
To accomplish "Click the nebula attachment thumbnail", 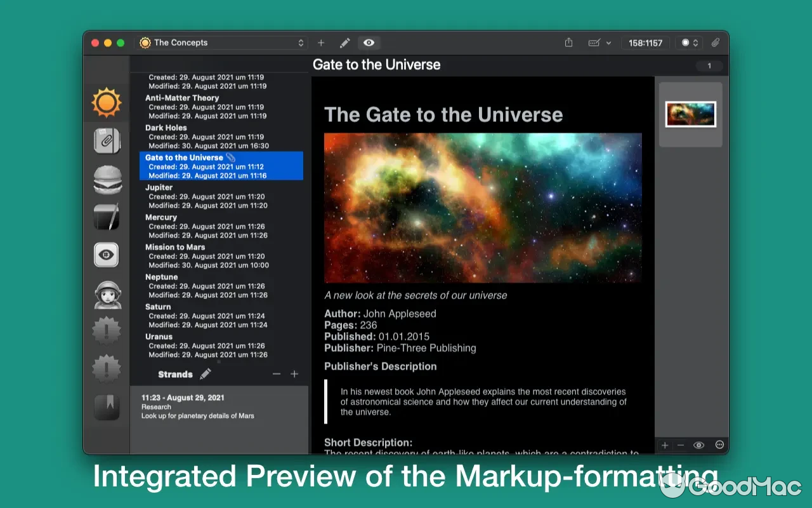I will coord(690,114).
